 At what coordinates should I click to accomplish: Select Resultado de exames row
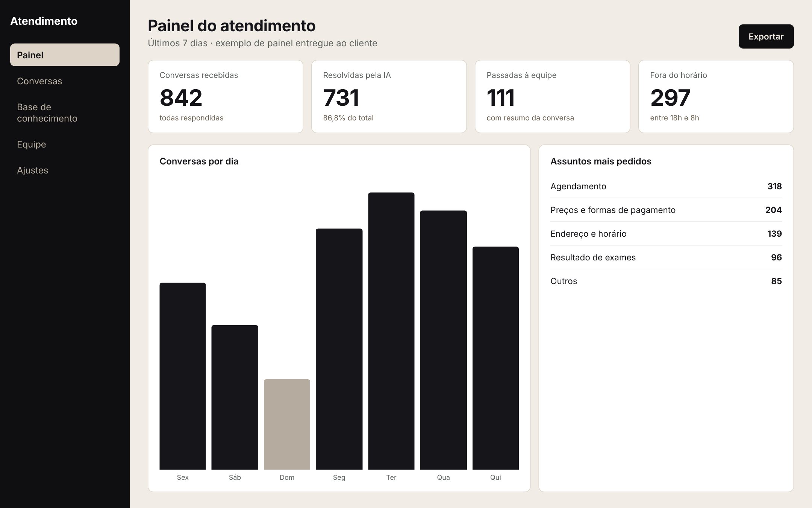666,257
